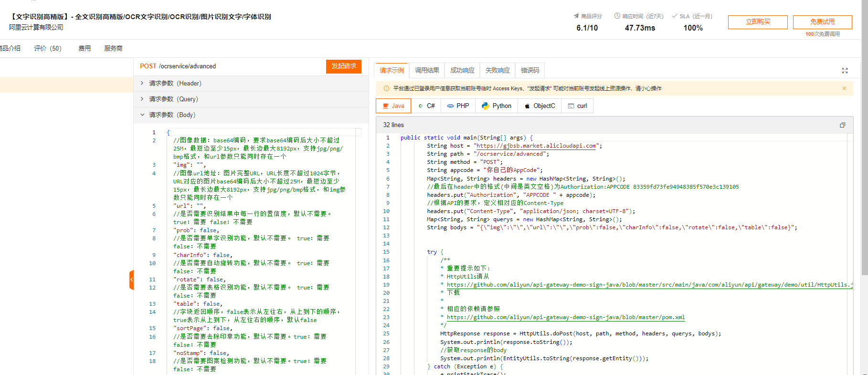The image size is (868, 375).
Task: Click the String bodys code line
Action: (612, 228)
